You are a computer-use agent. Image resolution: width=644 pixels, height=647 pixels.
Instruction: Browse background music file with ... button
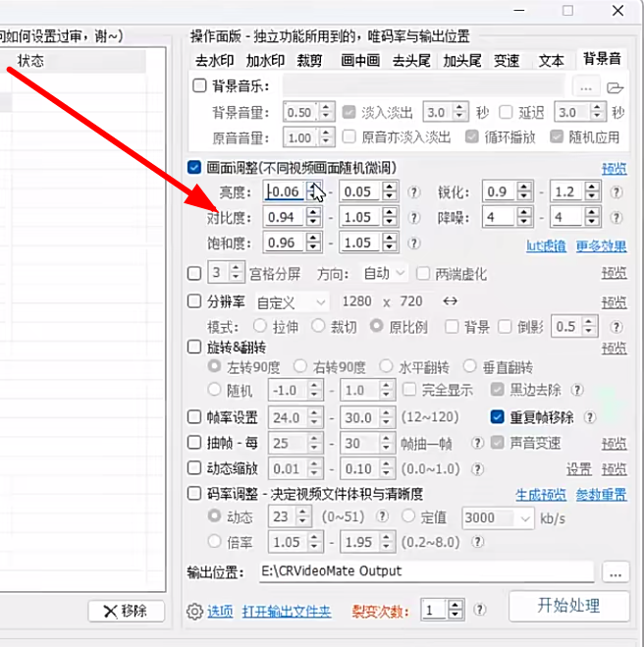tap(586, 87)
